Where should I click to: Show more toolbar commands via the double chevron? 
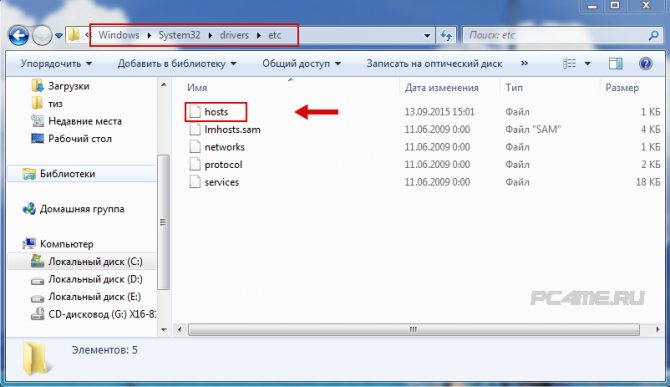tap(524, 63)
